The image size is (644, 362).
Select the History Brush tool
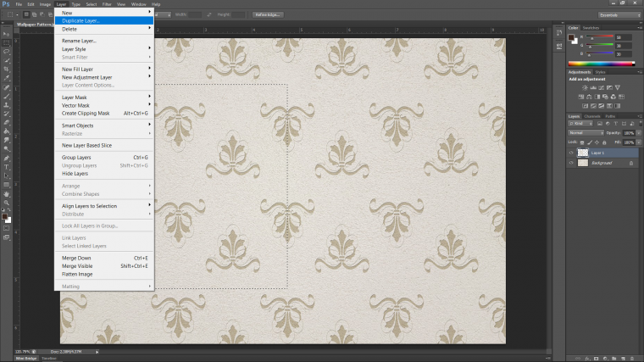click(6, 114)
